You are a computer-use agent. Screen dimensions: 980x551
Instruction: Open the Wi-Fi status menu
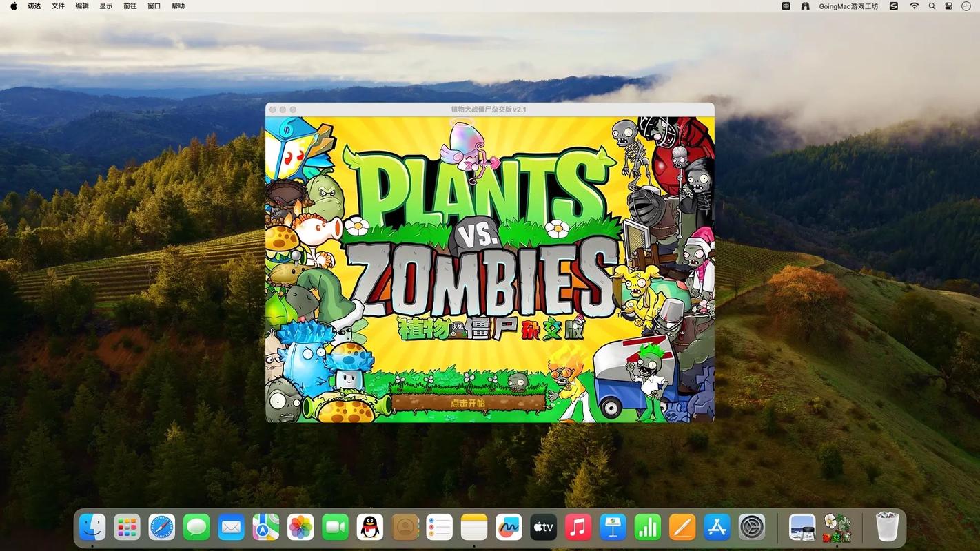click(914, 6)
